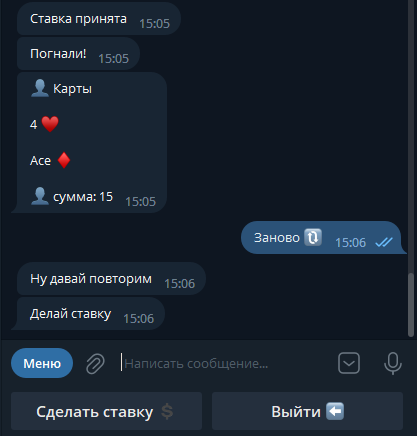The image size is (417, 436).
Task: Toggle the bot keyboard panel icon
Action: (349, 363)
